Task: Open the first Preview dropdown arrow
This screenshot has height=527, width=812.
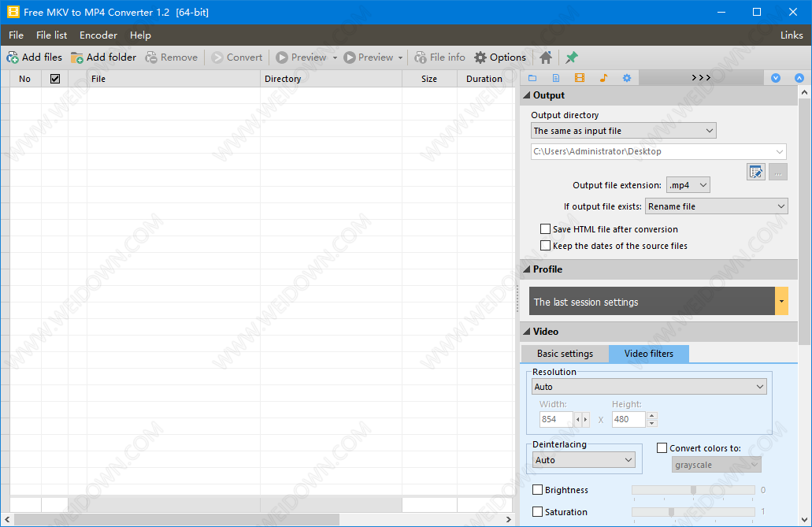Action: point(335,58)
